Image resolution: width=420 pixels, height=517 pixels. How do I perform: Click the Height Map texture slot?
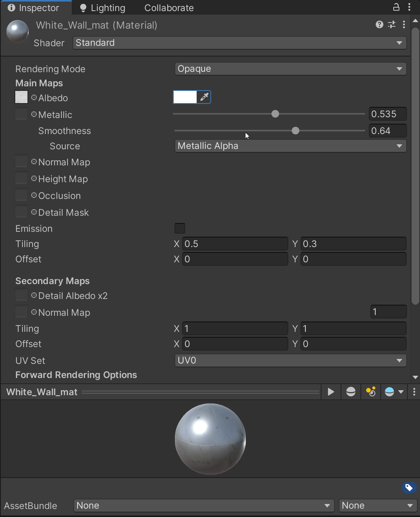pos(21,178)
